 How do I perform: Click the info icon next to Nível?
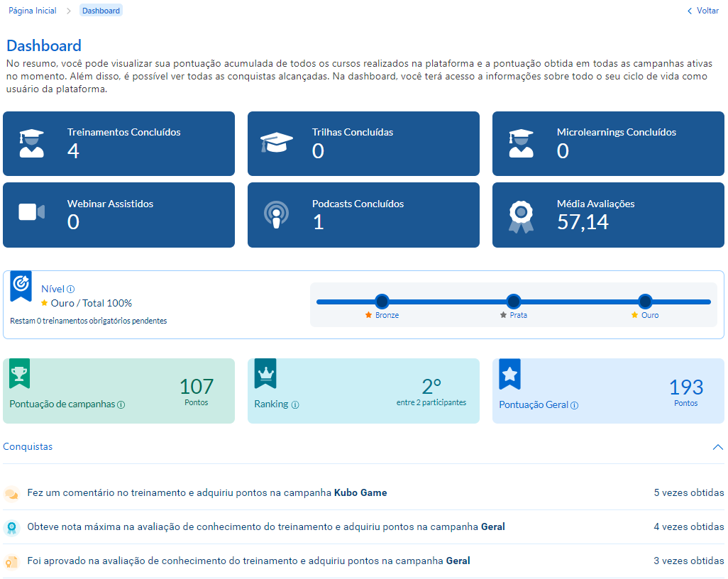coord(71,289)
